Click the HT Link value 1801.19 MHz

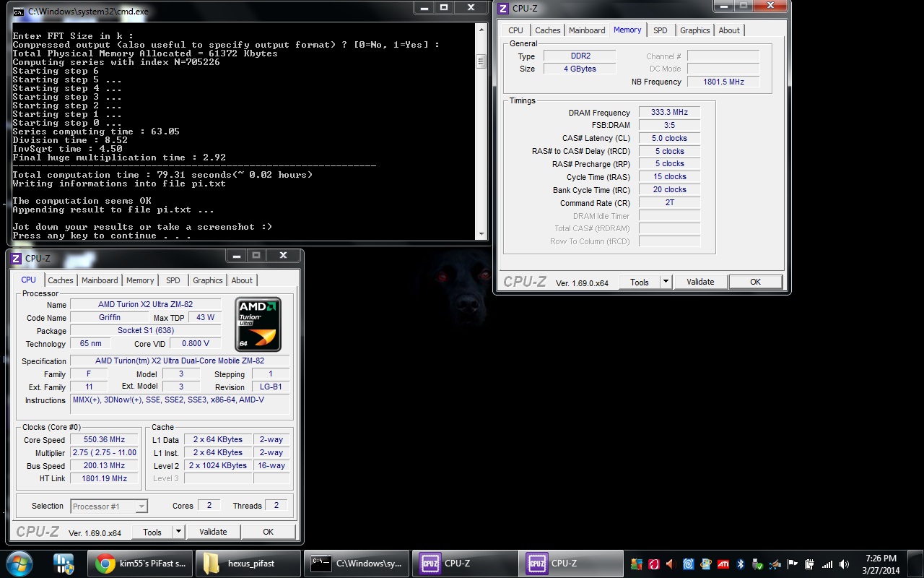click(x=104, y=478)
